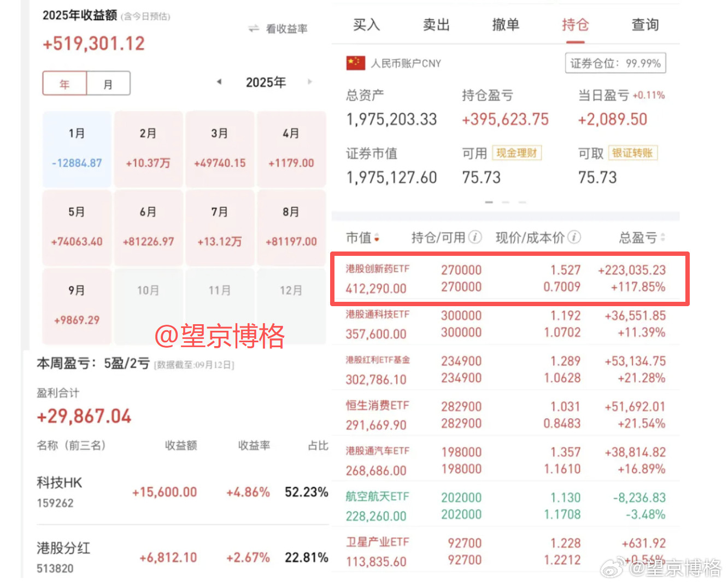Open the 撤单 tab
Image resolution: width=728 pixels, height=585 pixels.
coord(506,25)
